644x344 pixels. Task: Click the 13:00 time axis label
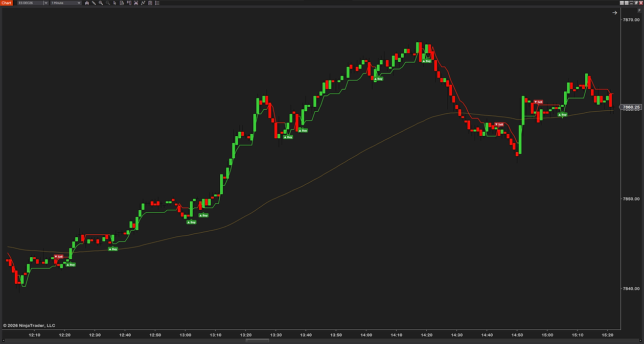(x=186, y=335)
